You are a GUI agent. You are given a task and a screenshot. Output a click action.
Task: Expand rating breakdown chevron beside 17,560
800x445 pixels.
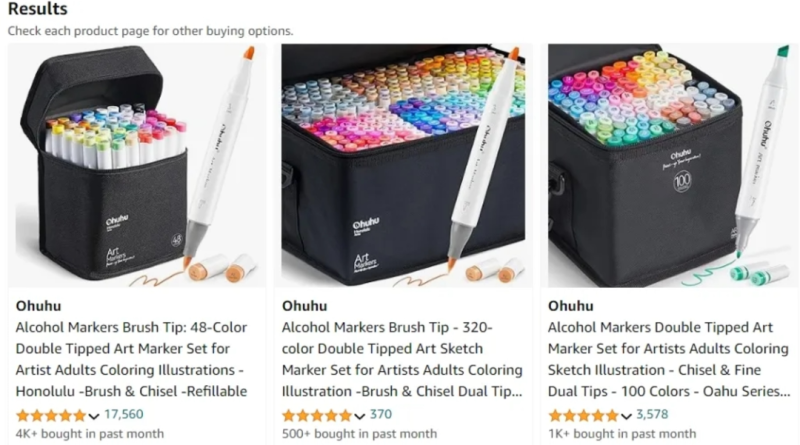[x=94, y=416]
